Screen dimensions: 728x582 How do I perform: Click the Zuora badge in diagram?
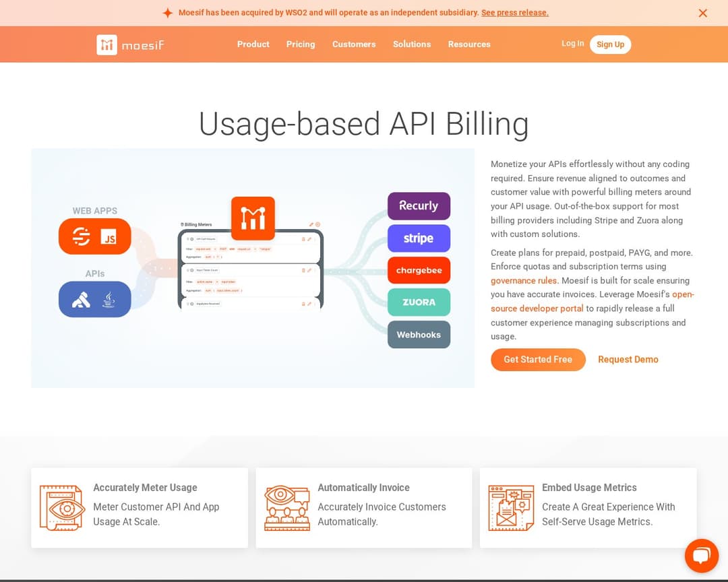click(419, 302)
